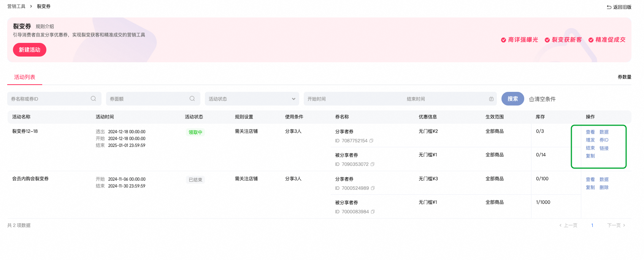Click the 领取中 status tag
Screen dimensions: 644x260
195,132
